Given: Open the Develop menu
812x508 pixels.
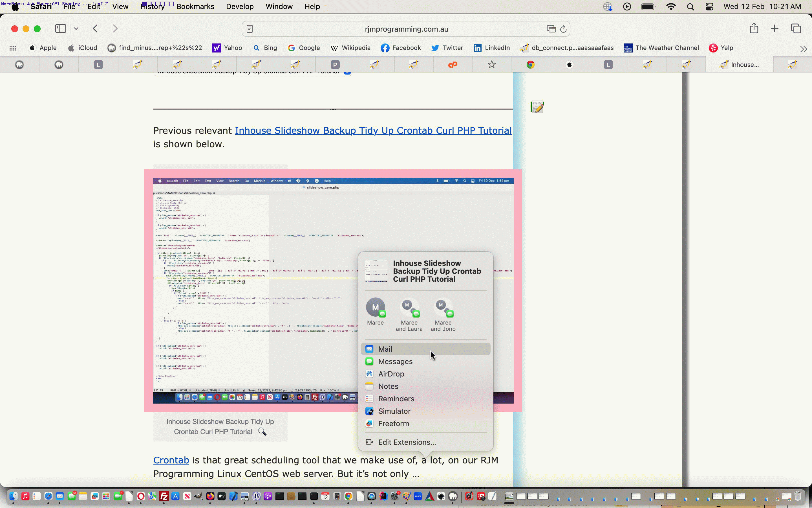Looking at the screenshot, I should [240, 6].
